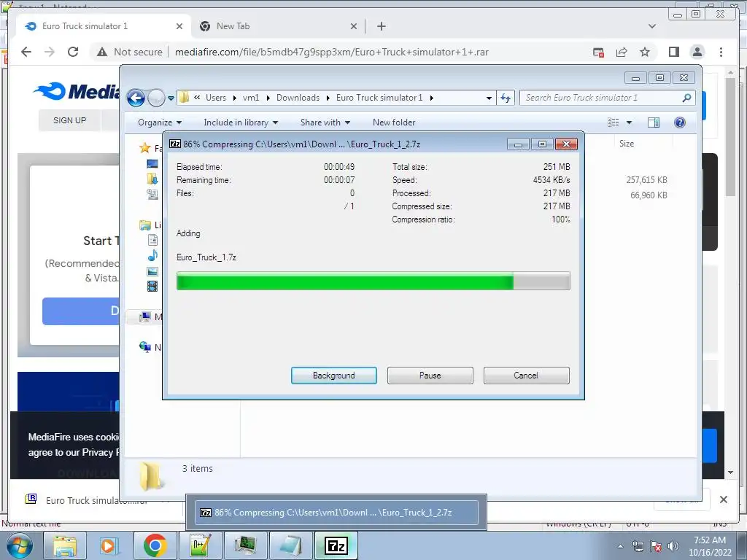The height and width of the screenshot is (560, 747).
Task: Click Downloads in Explorer breadcrumb
Action: (x=298, y=98)
